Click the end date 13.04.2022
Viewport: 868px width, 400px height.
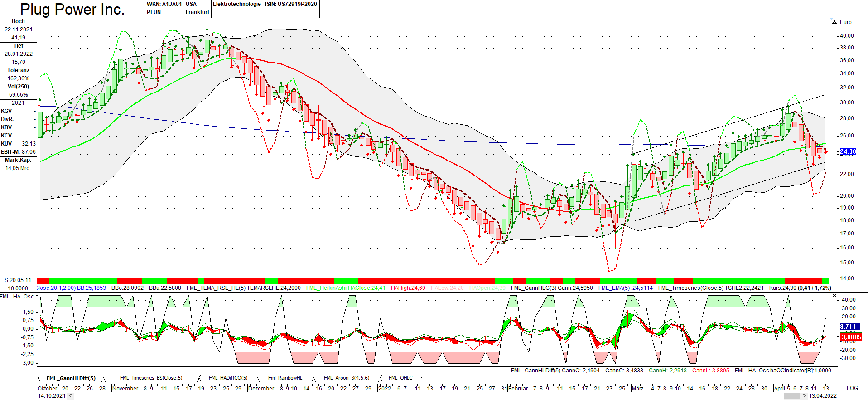(x=823, y=396)
